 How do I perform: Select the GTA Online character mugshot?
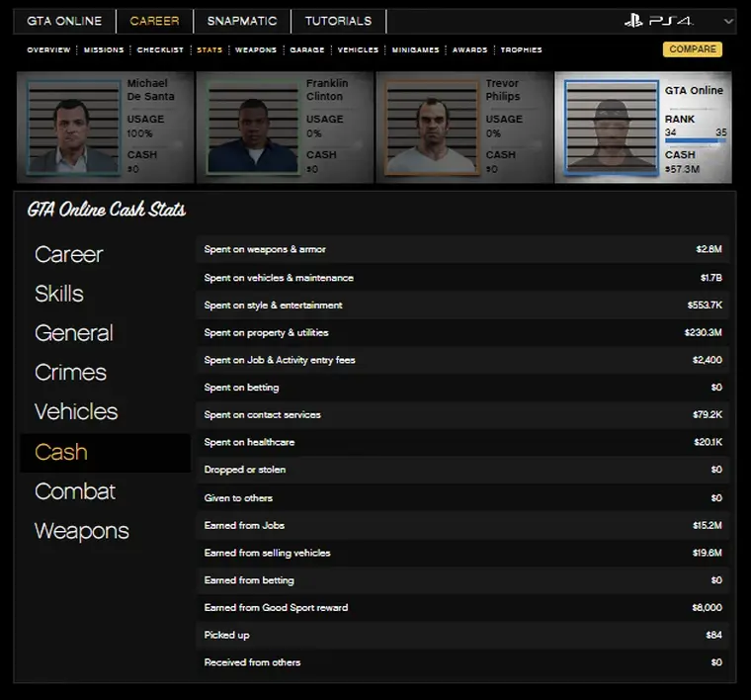pos(612,129)
